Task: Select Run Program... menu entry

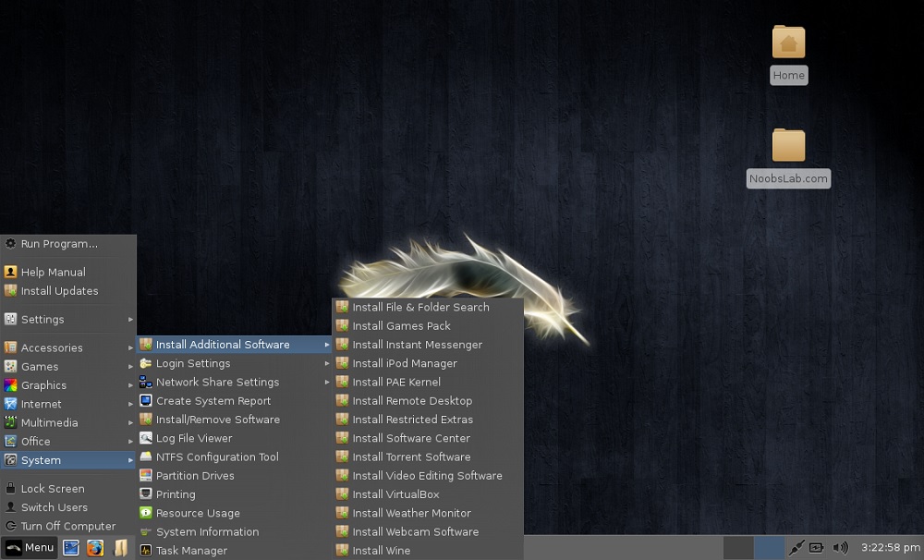Action: click(x=68, y=243)
